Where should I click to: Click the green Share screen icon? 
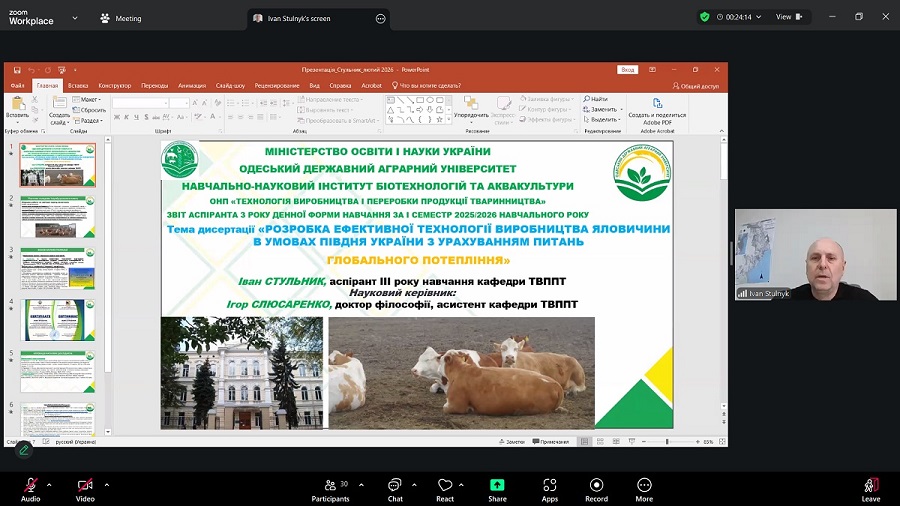point(497,487)
